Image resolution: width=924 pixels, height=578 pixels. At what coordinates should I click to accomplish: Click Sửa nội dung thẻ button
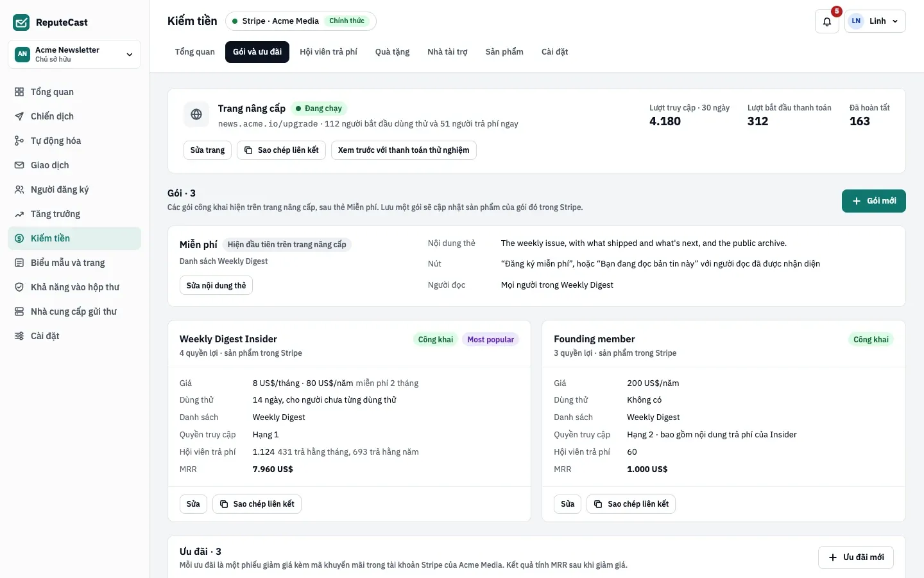(x=216, y=285)
